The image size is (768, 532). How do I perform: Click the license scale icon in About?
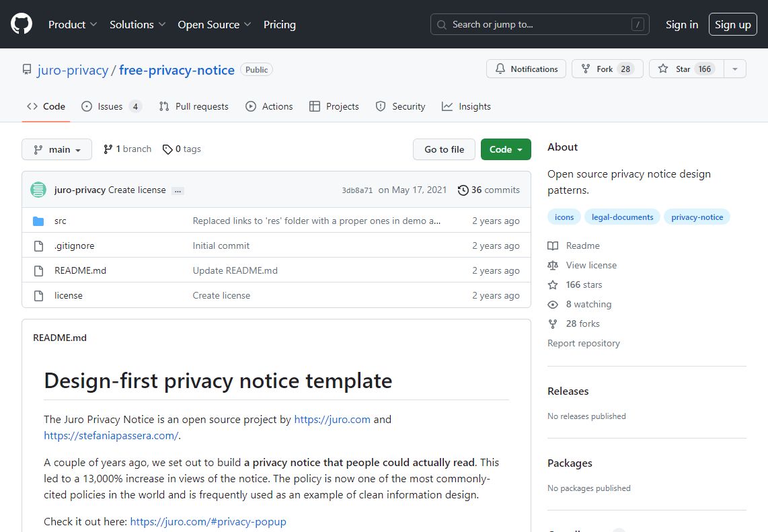click(x=553, y=266)
